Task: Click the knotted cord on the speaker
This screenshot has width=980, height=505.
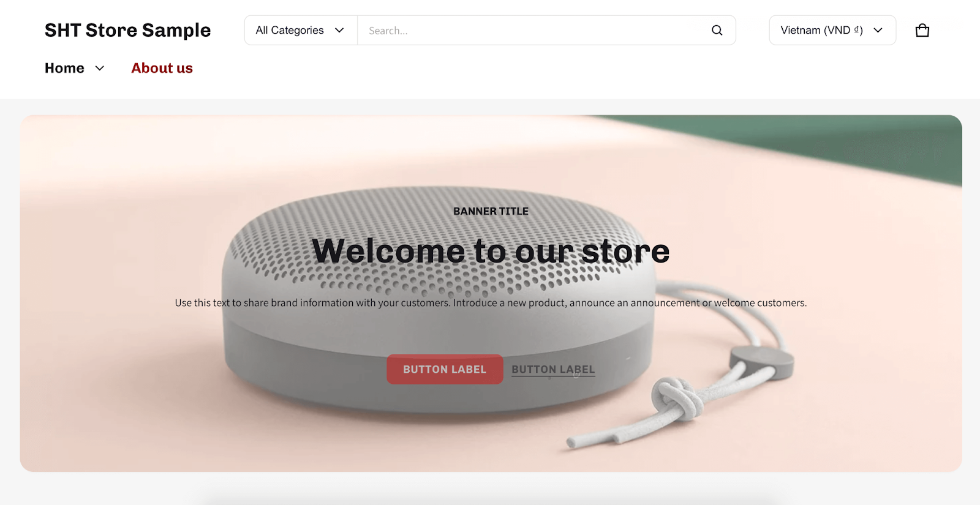Action: click(x=677, y=401)
